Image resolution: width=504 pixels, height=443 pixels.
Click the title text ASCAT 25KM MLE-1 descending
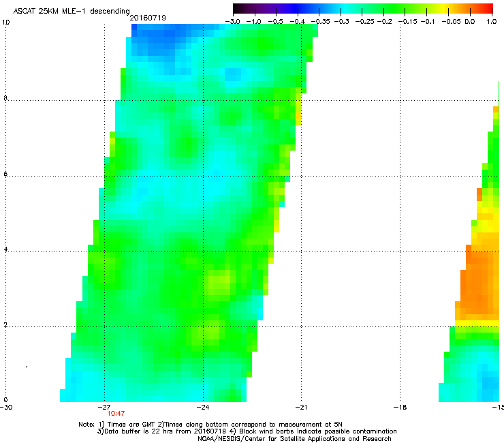tap(72, 11)
